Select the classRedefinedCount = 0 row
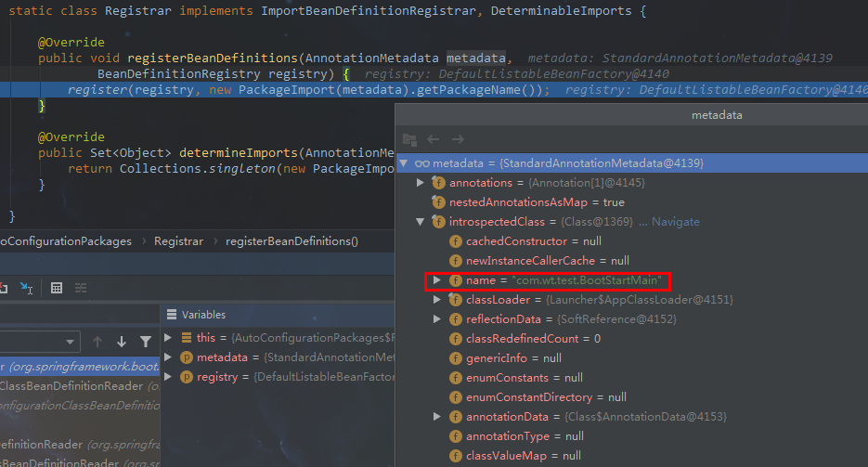The height and width of the screenshot is (467, 868). tap(632, 339)
